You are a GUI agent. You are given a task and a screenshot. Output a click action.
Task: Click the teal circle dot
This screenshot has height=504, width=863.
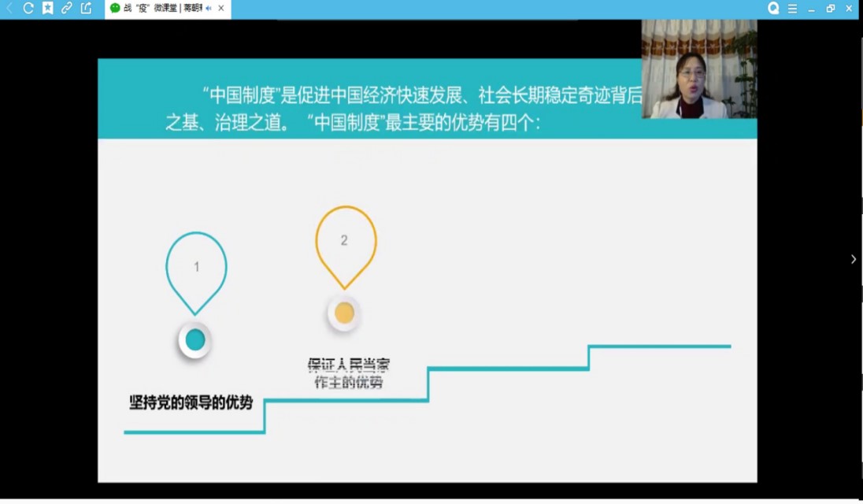click(x=195, y=340)
